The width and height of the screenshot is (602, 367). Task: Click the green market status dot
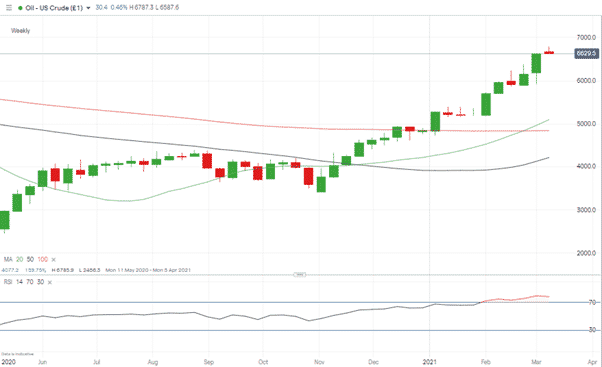[20, 8]
